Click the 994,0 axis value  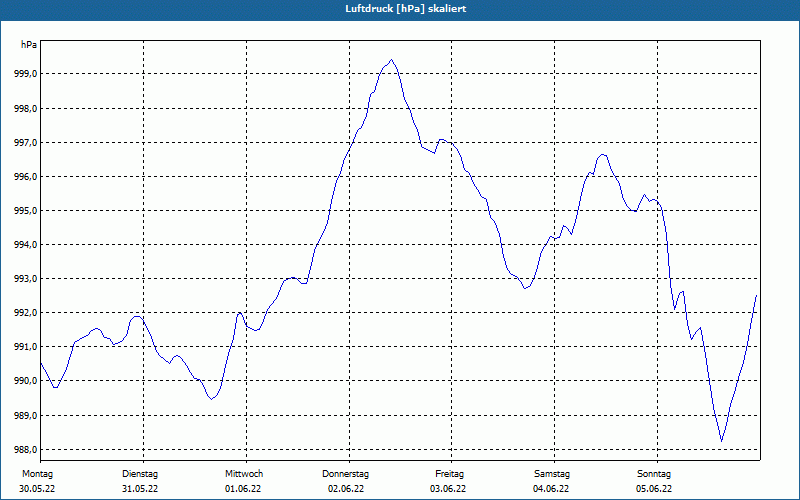tap(26, 245)
